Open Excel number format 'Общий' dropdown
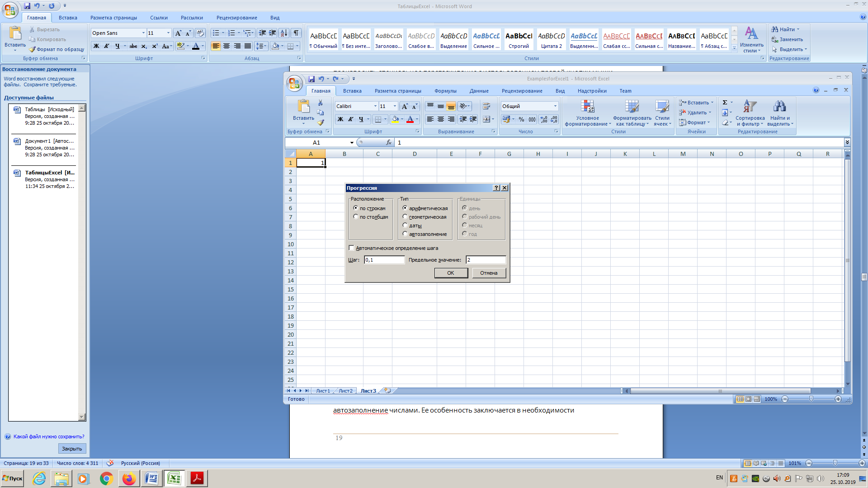Screen dimensions: 868x488 pos(555,106)
